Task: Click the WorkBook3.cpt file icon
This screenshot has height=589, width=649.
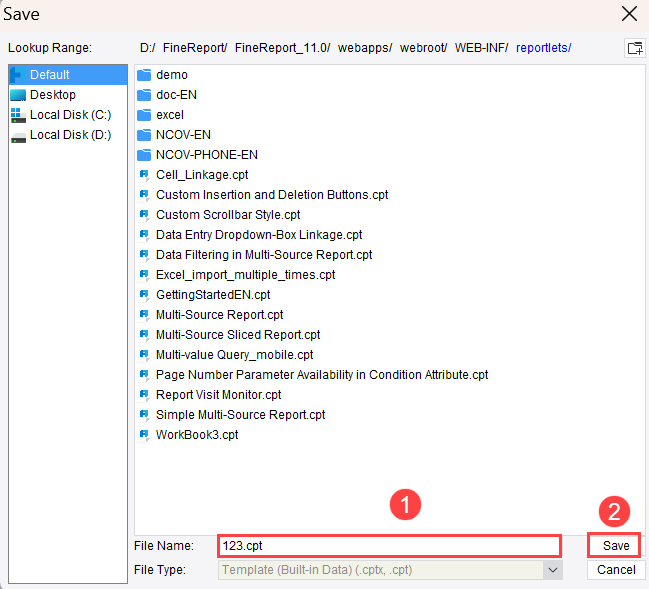Action: pyautogui.click(x=144, y=435)
